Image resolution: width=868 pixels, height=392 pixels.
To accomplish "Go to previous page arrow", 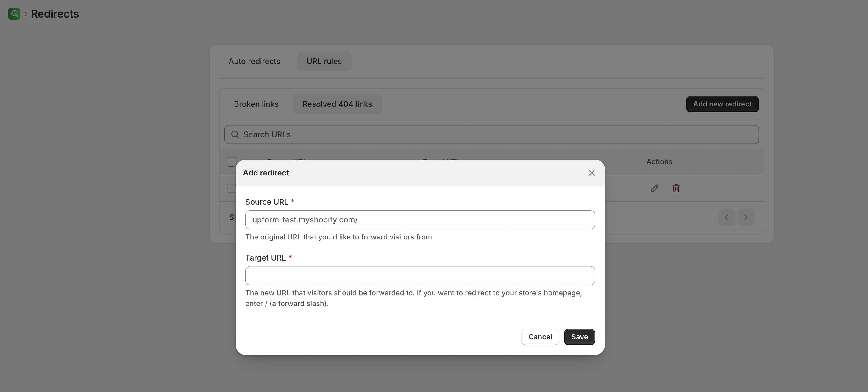I will [727, 217].
